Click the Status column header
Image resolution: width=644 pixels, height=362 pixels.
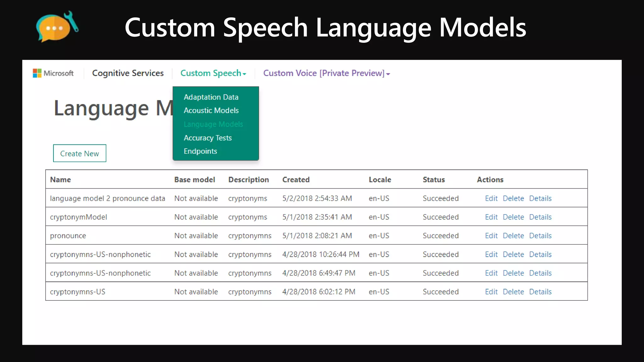(434, 180)
